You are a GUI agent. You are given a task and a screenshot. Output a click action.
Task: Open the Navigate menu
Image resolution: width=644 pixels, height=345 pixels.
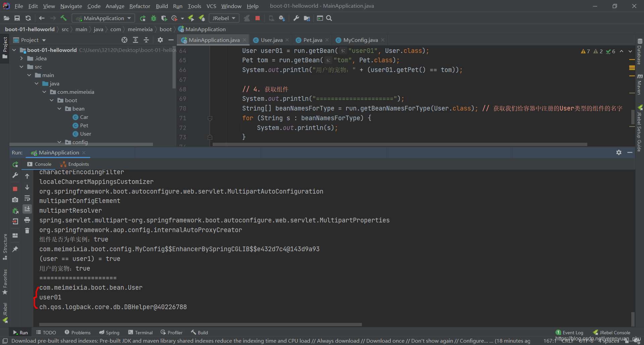[x=71, y=6]
